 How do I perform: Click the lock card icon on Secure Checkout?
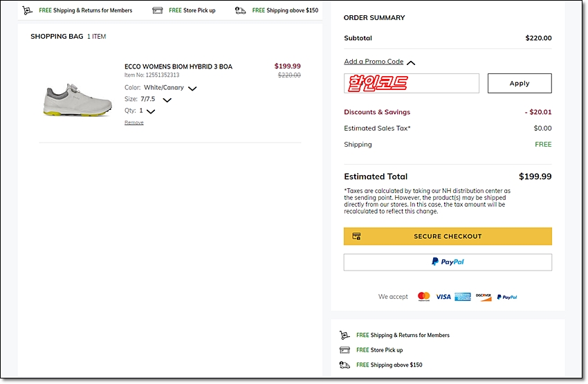coord(356,236)
